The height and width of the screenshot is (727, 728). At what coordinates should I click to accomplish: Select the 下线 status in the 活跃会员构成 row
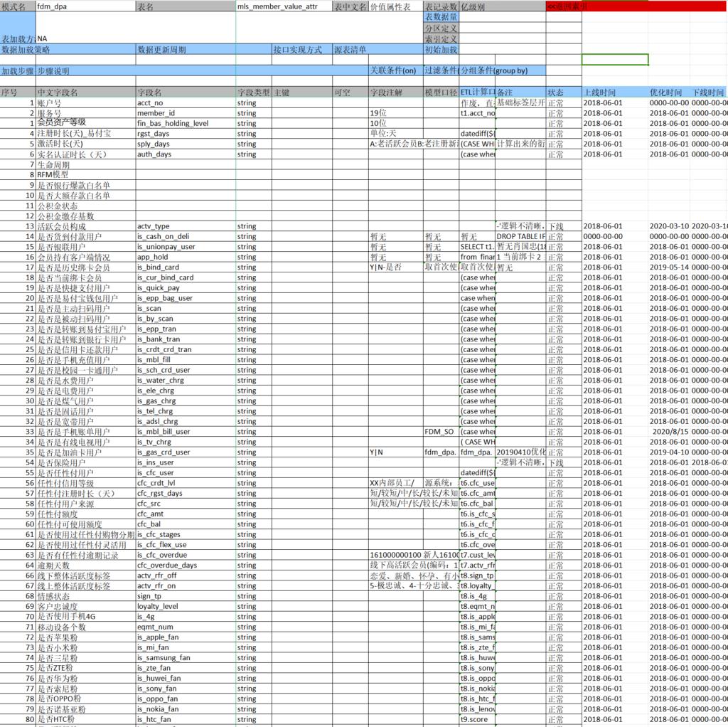(564, 226)
